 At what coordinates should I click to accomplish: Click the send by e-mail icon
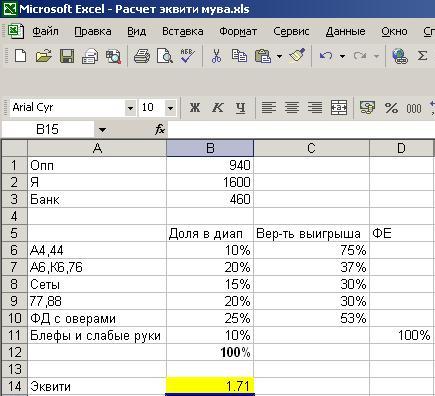pos(90,56)
